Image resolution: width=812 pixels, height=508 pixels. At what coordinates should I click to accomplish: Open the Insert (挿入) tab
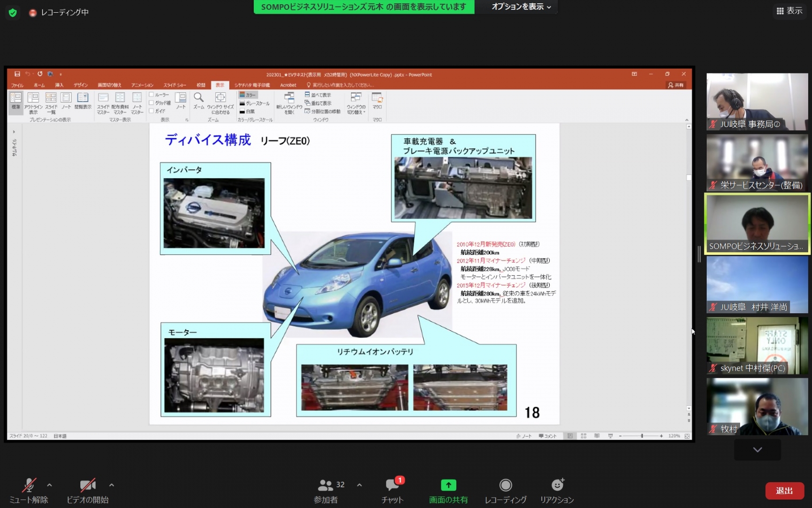tap(59, 85)
